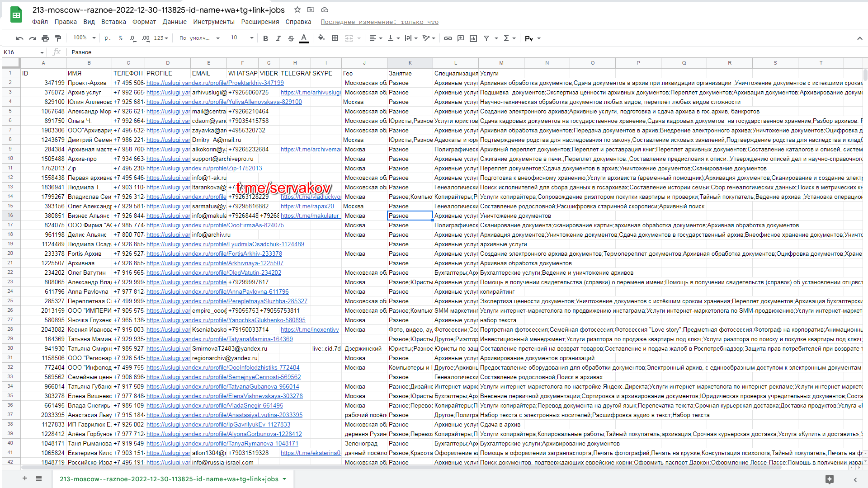Open text wrapping dropdown
Screen dimensions: 868x488
[x=411, y=38]
